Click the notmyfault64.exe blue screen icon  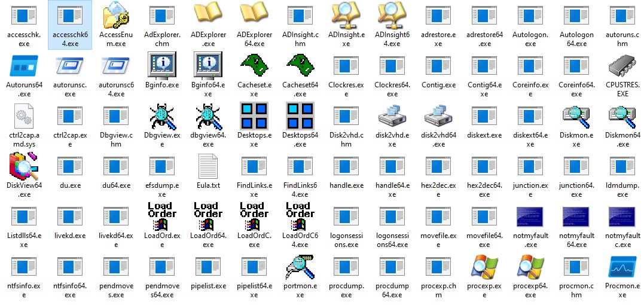[x=576, y=216]
